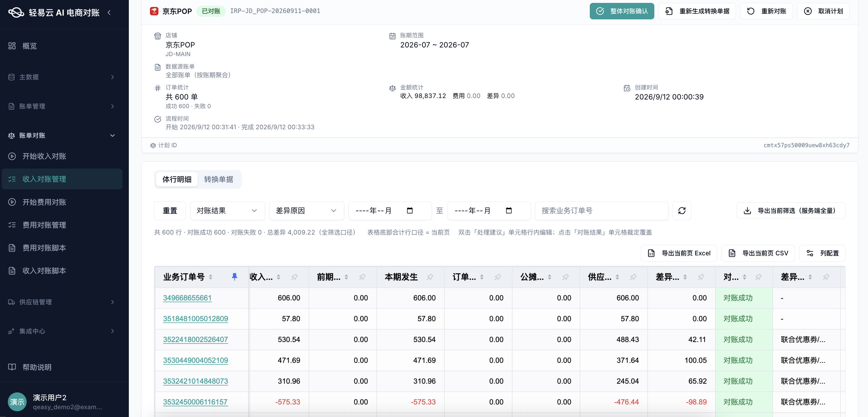The image size is (868, 417).
Task: Open 费用对账脚本 in the sidebar
Action: tap(62, 248)
